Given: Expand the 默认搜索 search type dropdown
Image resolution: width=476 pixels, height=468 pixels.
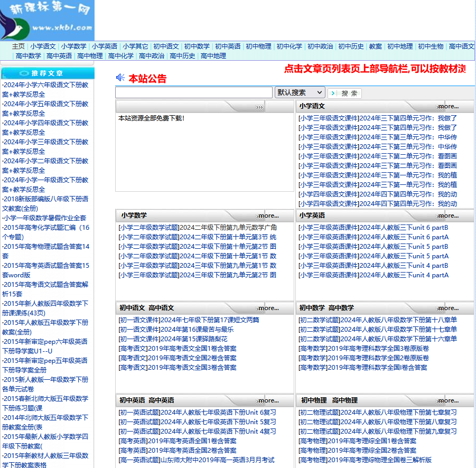Looking at the screenshot, I should point(300,92).
